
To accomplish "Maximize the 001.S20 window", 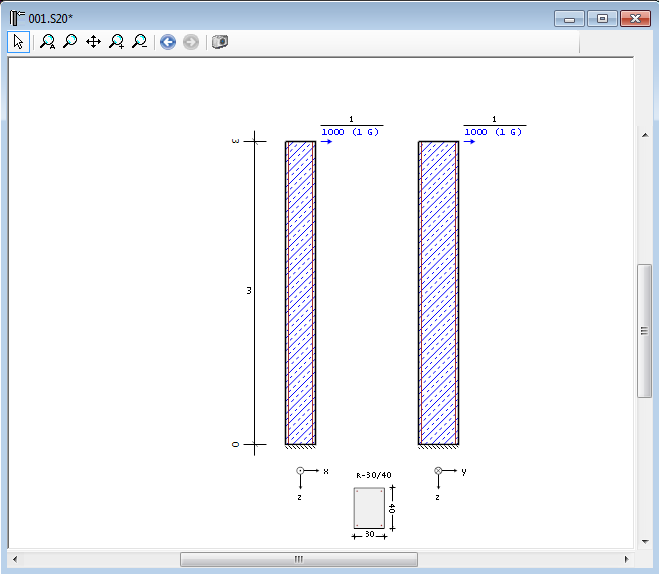I will tap(601, 18).
